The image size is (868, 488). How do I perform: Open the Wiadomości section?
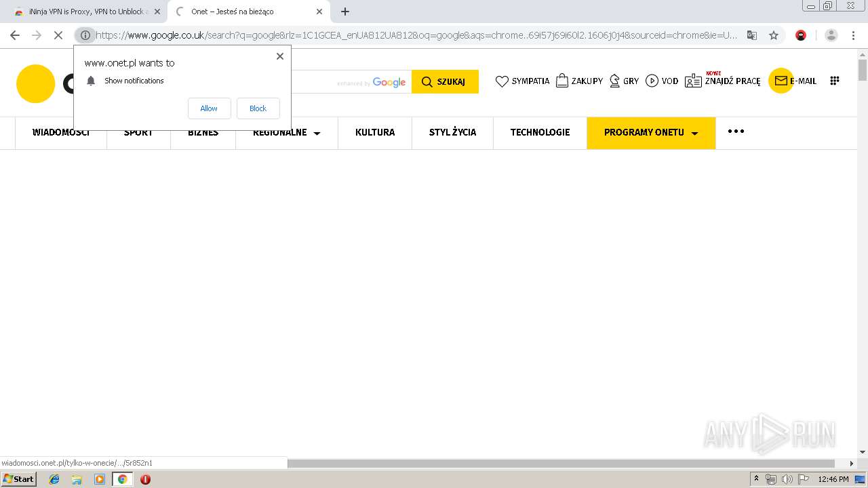coord(60,132)
